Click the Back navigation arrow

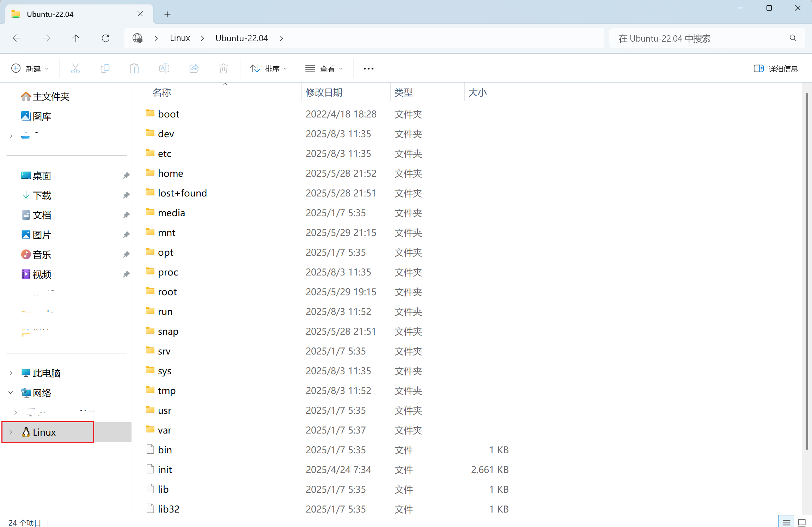(17, 38)
